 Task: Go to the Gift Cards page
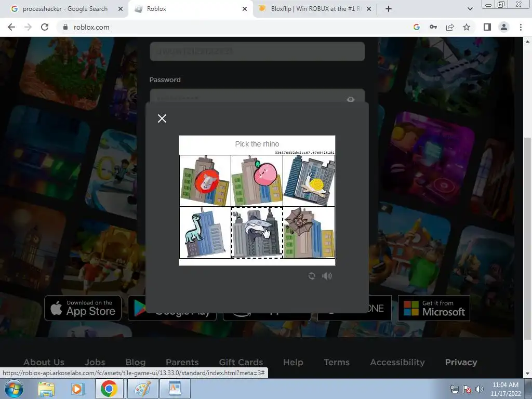(x=241, y=362)
